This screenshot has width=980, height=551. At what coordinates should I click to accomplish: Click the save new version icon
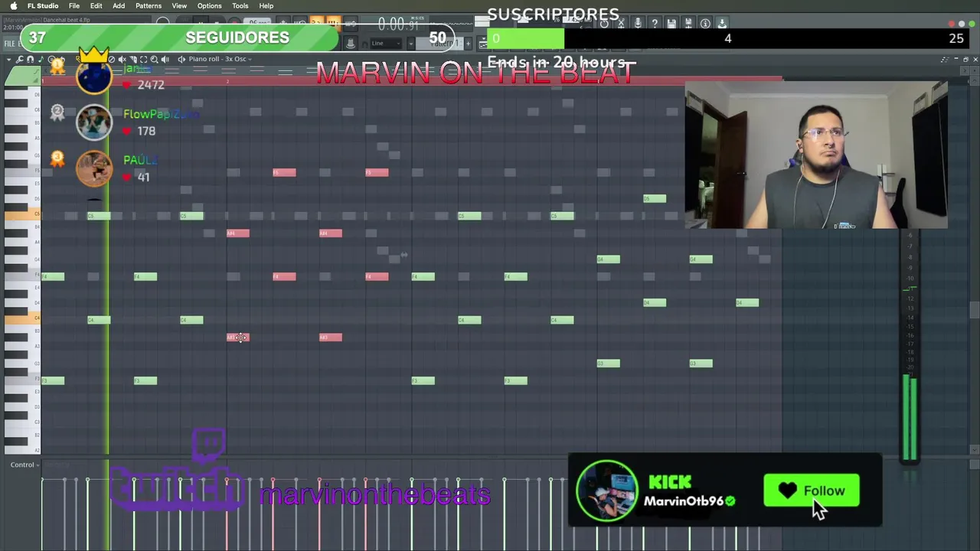688,24
